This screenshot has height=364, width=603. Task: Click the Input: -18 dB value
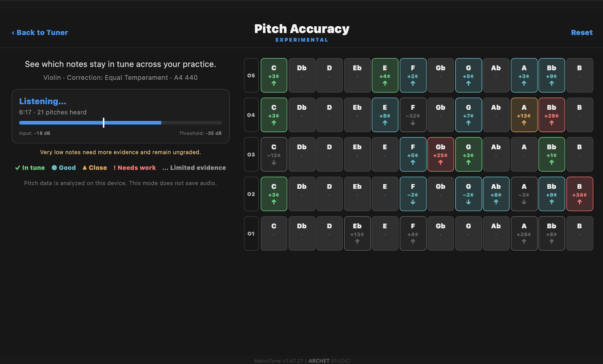pos(35,133)
